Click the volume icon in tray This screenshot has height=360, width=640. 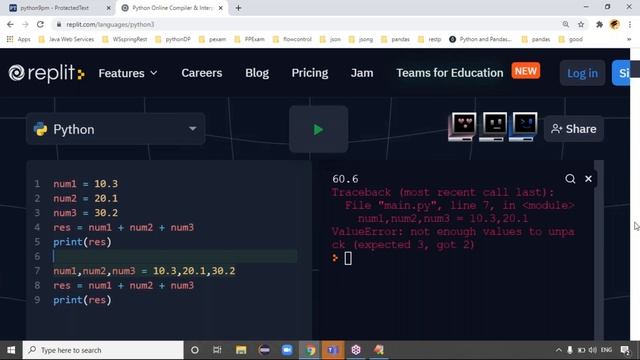(593, 350)
